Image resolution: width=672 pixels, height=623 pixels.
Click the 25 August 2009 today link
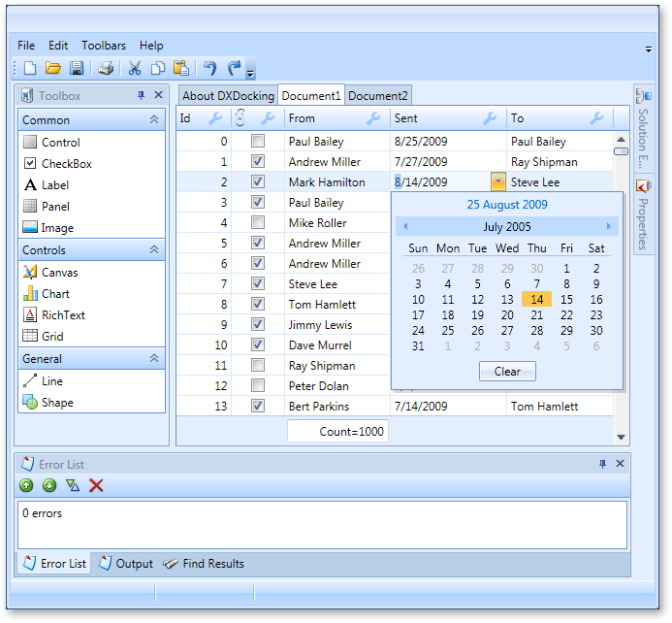(x=507, y=205)
